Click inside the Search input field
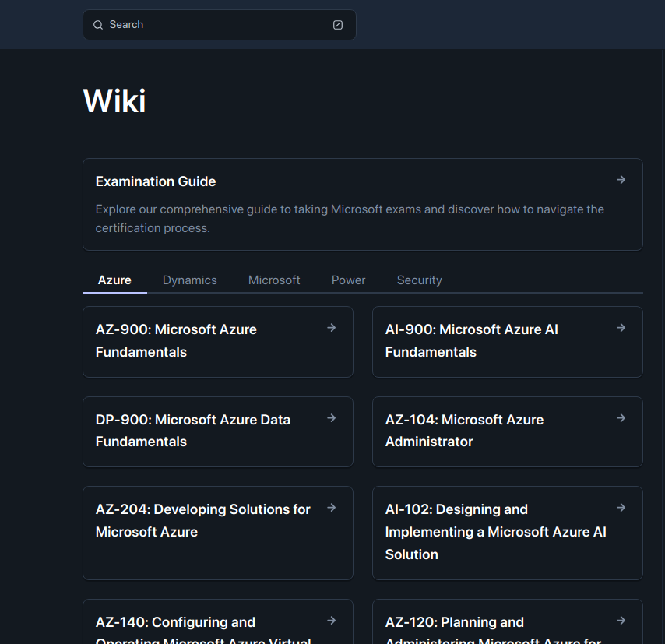The height and width of the screenshot is (644, 665). click(210, 24)
